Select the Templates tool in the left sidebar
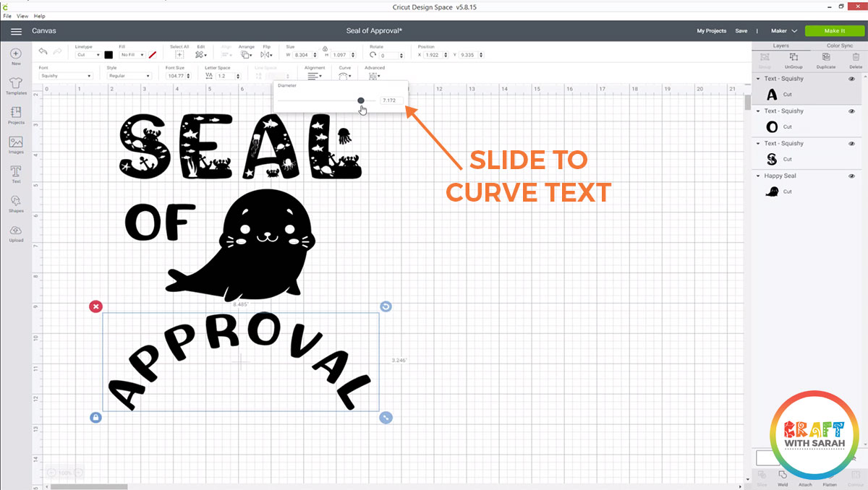The height and width of the screenshot is (490, 868). pyautogui.click(x=15, y=86)
